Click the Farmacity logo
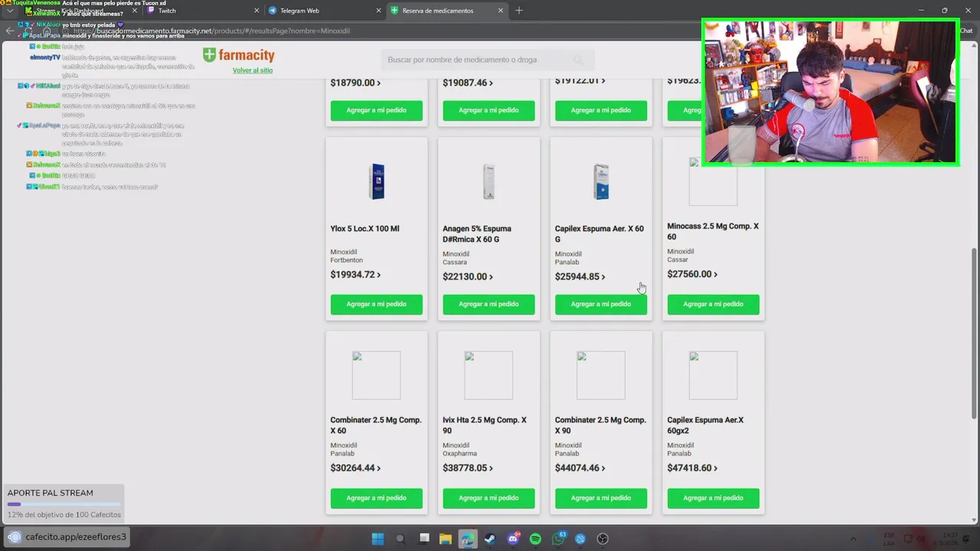The height and width of the screenshot is (551, 980). pyautogui.click(x=238, y=55)
